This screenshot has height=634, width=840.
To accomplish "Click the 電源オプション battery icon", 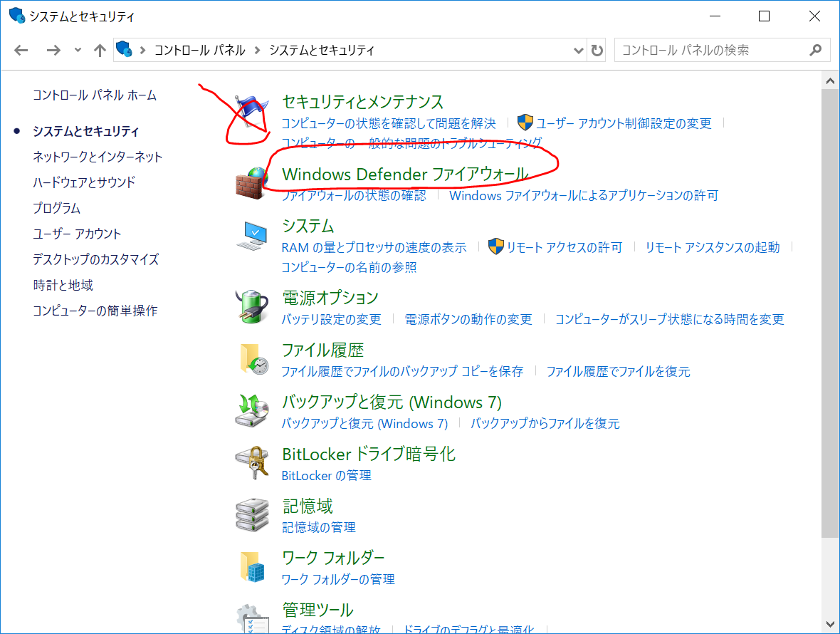I will tap(251, 306).
